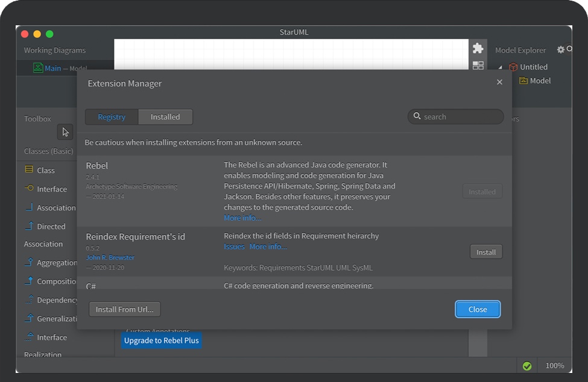Open Model Explorer settings gear
Viewport: 588px width, 382px height.
coord(560,50)
